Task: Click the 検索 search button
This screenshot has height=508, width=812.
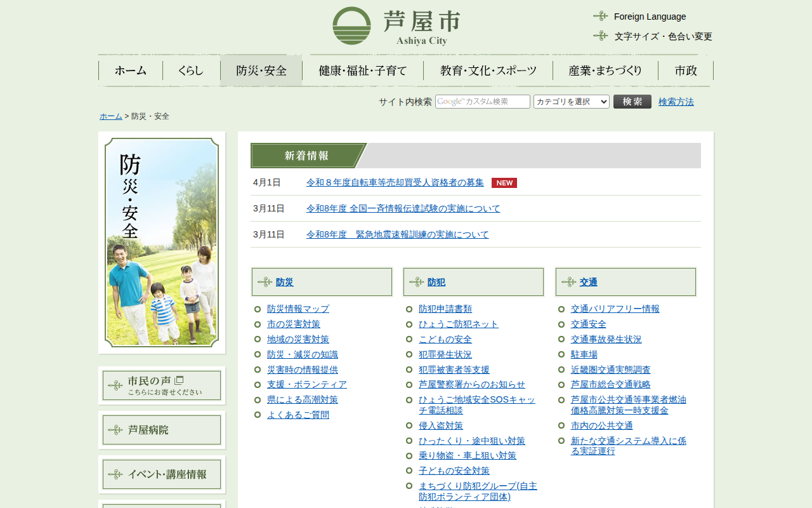Action: (632, 102)
